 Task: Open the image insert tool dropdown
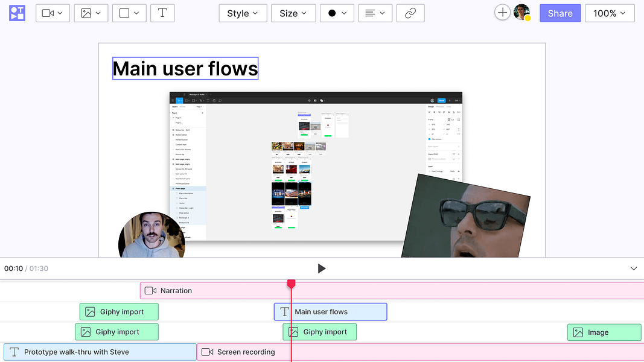(x=91, y=13)
